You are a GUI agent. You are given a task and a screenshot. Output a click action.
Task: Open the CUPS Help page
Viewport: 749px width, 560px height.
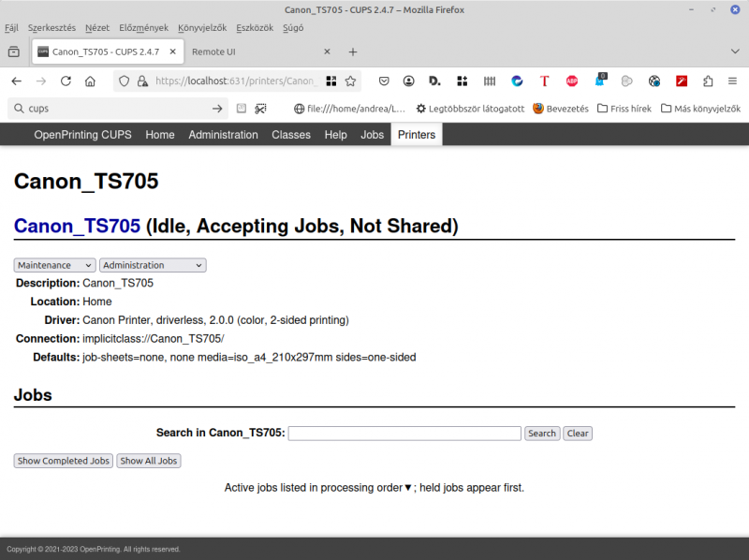tap(336, 135)
